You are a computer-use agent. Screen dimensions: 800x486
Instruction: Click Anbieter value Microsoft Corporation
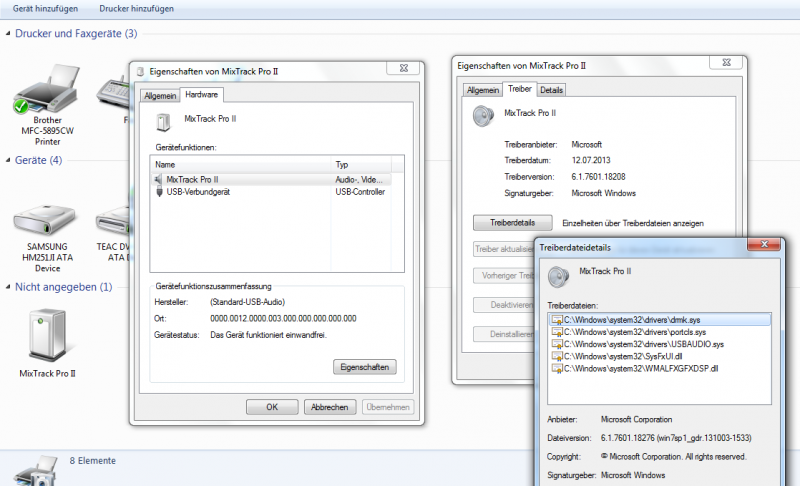pos(636,419)
